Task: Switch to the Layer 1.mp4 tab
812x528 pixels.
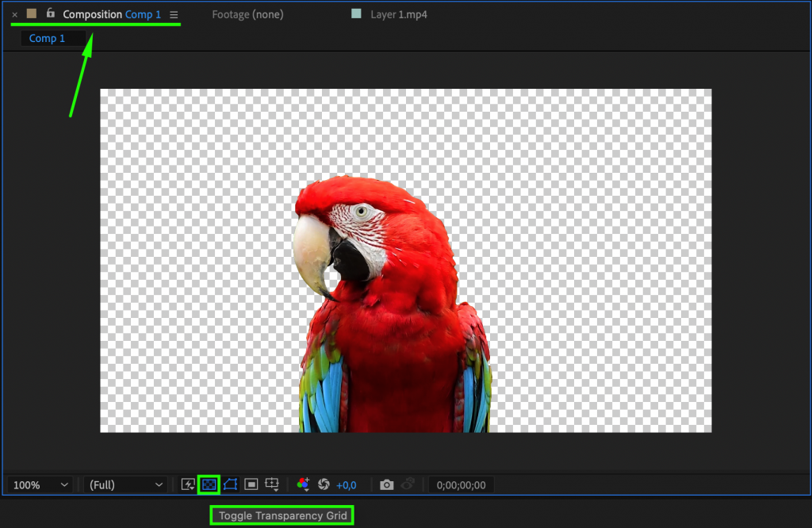Action: pos(400,13)
